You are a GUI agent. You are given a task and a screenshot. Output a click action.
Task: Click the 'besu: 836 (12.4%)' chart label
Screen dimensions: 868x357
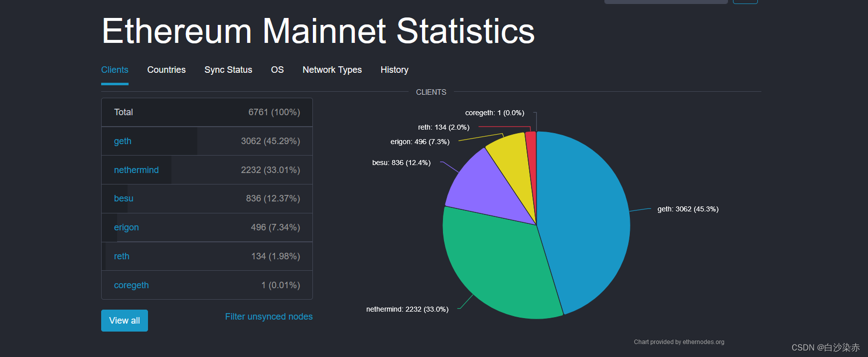[x=402, y=163]
